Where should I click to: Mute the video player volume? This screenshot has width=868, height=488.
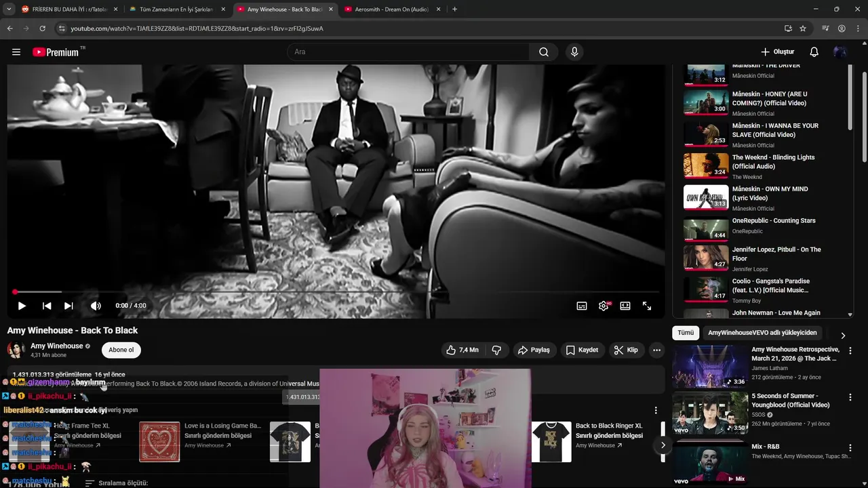click(96, 306)
